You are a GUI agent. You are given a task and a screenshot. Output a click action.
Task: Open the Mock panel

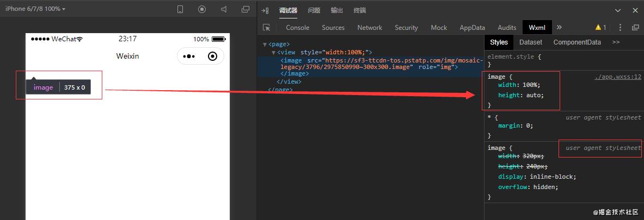pyautogui.click(x=439, y=28)
